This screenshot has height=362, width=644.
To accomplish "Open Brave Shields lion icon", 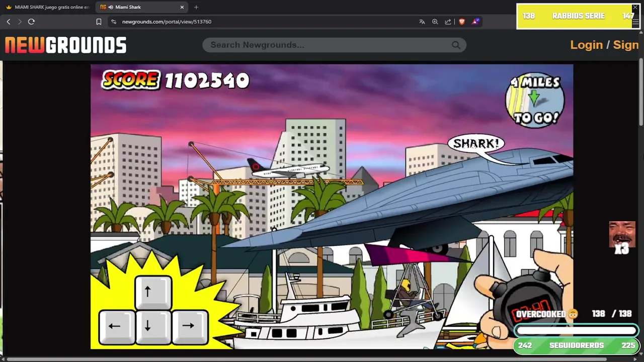I will tap(461, 22).
